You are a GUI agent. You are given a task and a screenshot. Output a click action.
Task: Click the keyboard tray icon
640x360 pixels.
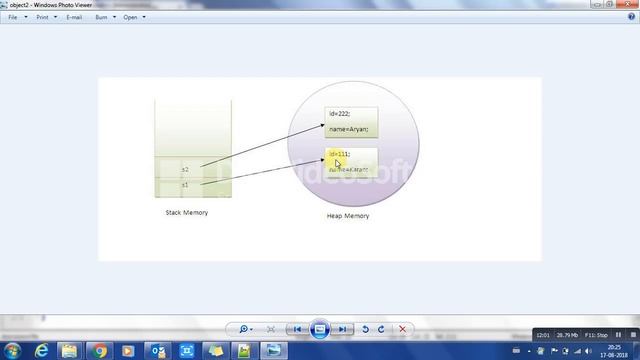[516, 351]
